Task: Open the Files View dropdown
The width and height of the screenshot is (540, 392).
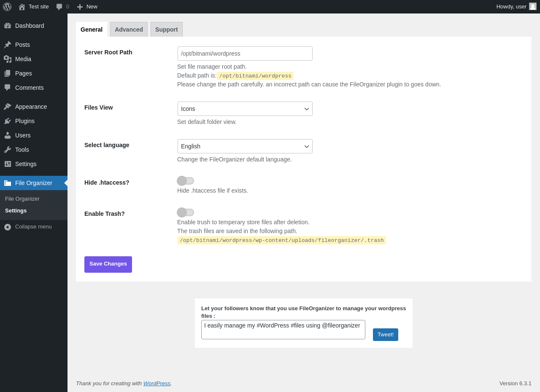Action: [245, 109]
